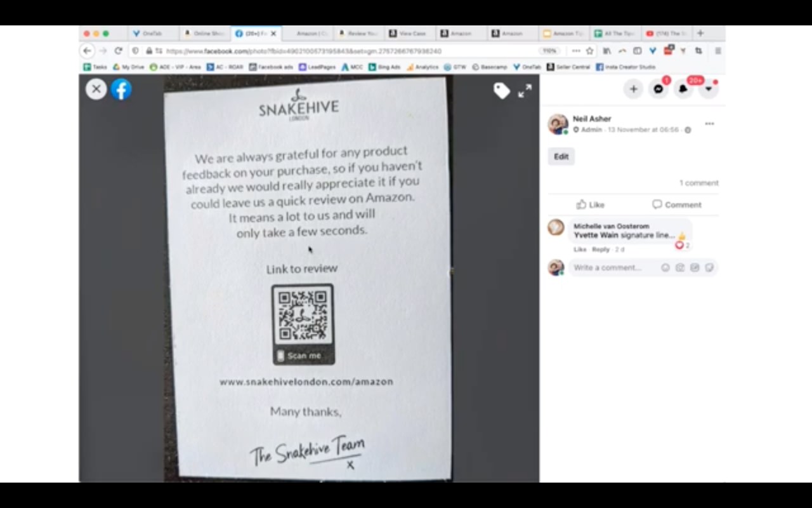This screenshot has width=812, height=508.
Task: Click the post date 13 November
Action: pos(643,130)
